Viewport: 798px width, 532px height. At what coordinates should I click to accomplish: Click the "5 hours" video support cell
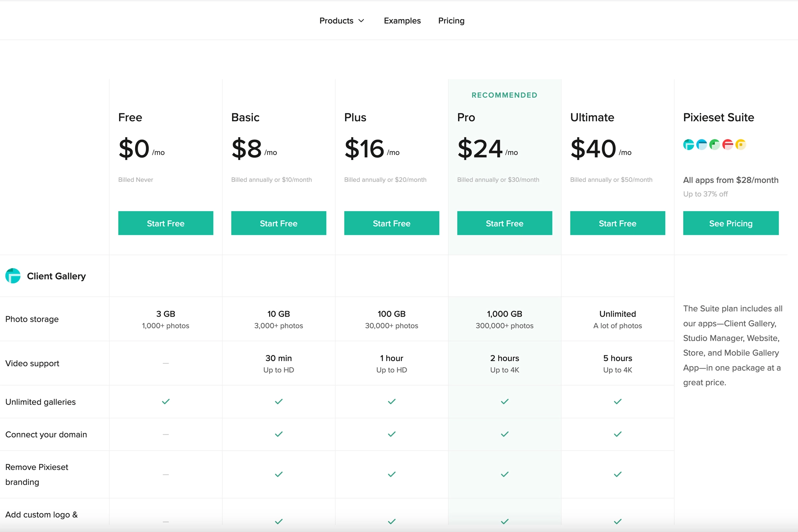(x=618, y=364)
